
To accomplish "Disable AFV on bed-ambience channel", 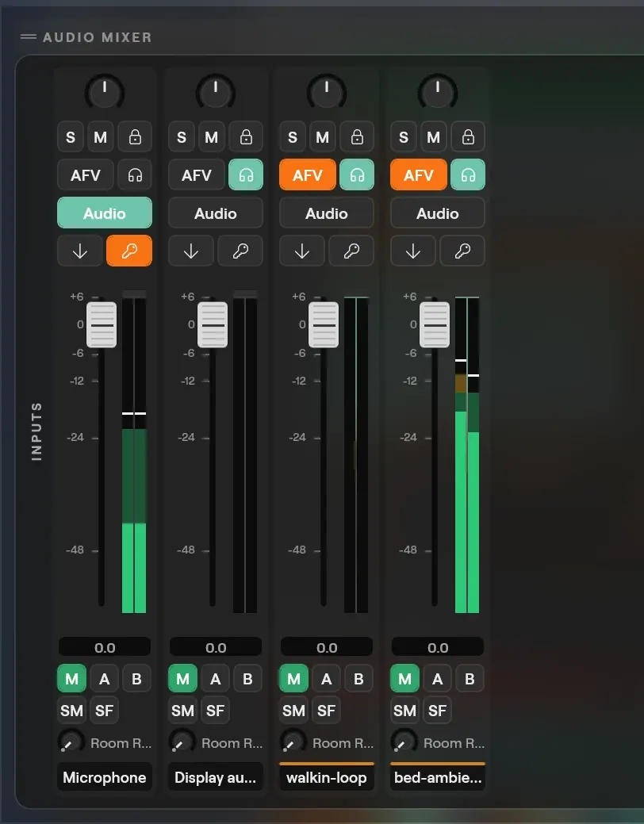I will 418,175.
